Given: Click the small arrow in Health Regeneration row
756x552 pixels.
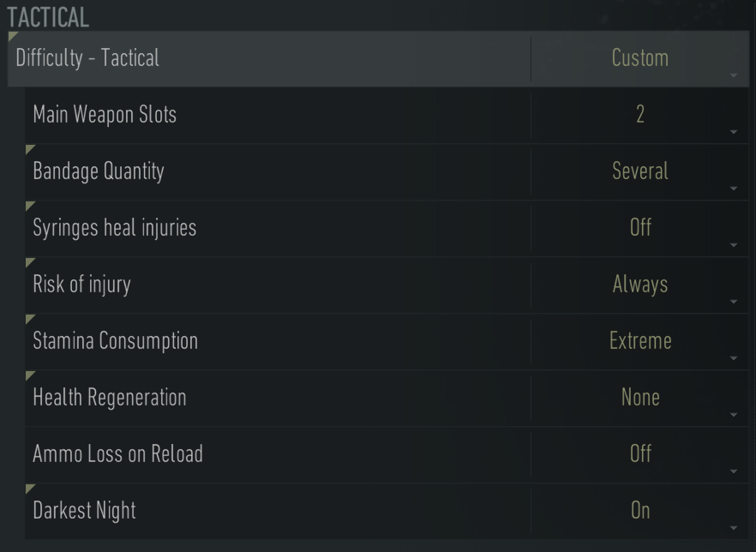Looking at the screenshot, I should pos(734,416).
